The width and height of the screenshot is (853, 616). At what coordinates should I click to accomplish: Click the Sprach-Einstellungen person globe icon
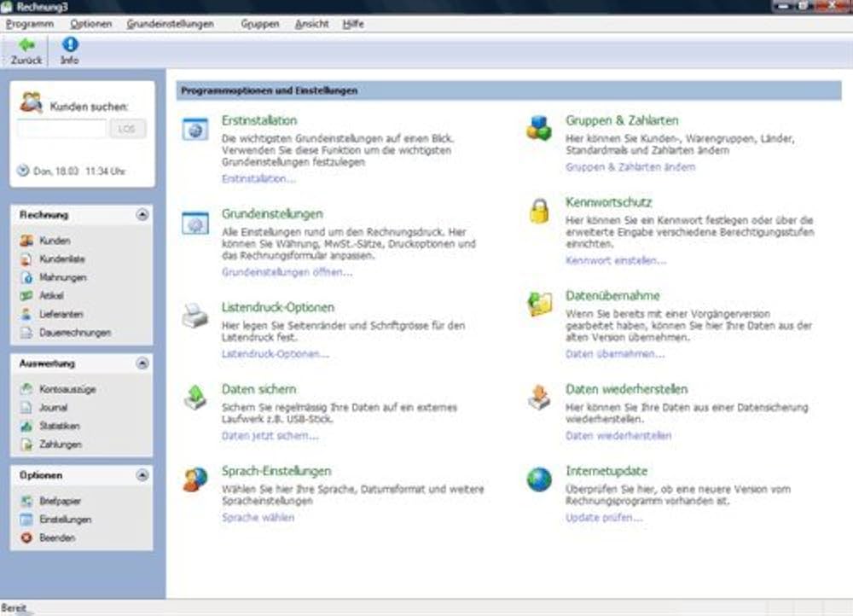[195, 479]
